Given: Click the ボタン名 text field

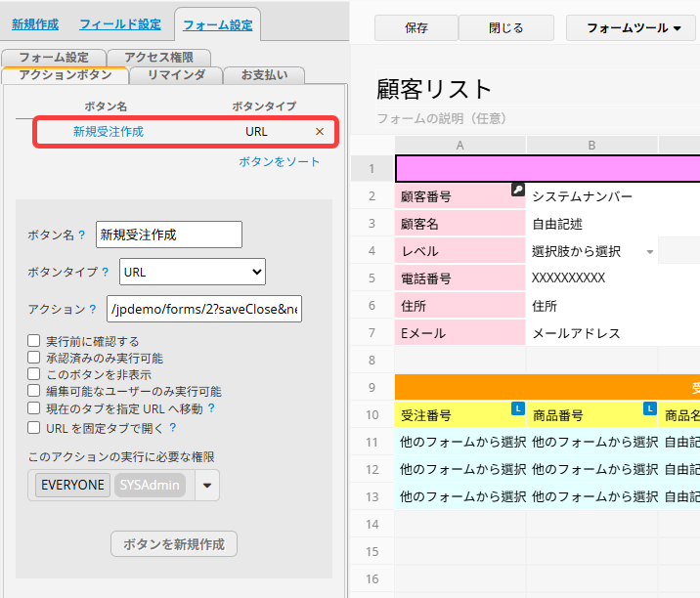Looking at the screenshot, I should point(169,235).
